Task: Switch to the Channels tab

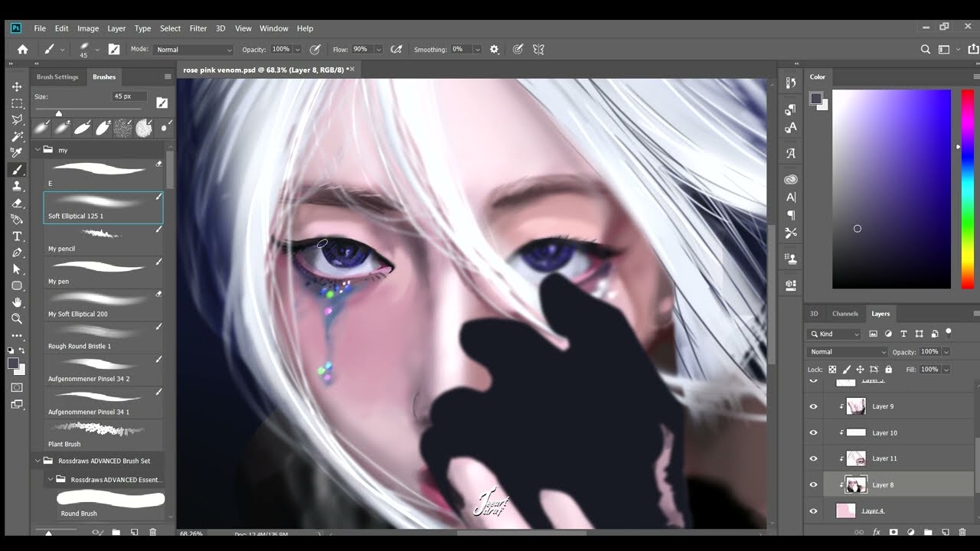Action: [x=845, y=313]
